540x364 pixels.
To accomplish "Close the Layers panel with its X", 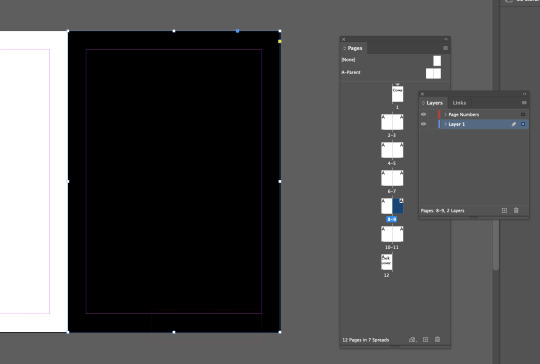I will pyautogui.click(x=422, y=94).
